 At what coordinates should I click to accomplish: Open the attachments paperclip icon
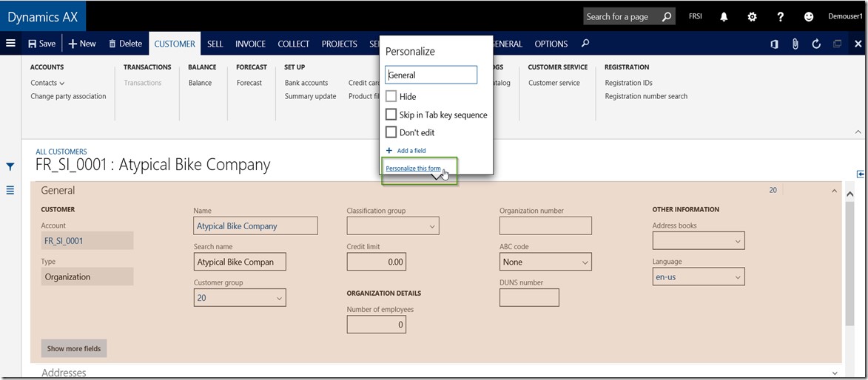coord(795,44)
